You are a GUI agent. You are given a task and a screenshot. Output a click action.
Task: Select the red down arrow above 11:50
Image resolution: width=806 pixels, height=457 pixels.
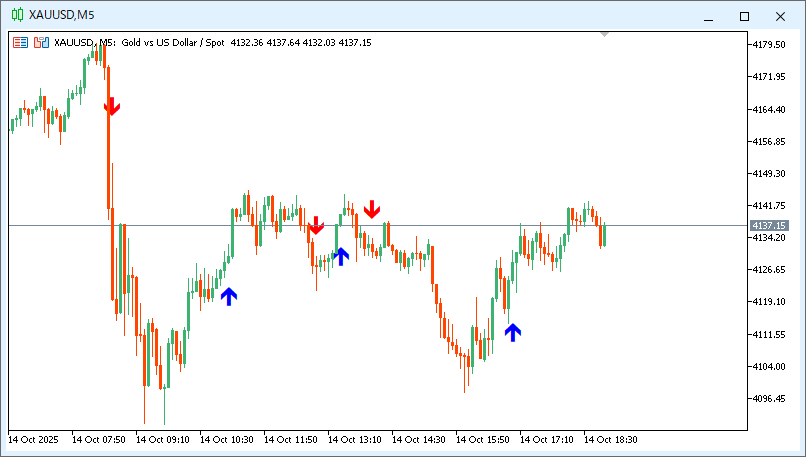click(316, 225)
